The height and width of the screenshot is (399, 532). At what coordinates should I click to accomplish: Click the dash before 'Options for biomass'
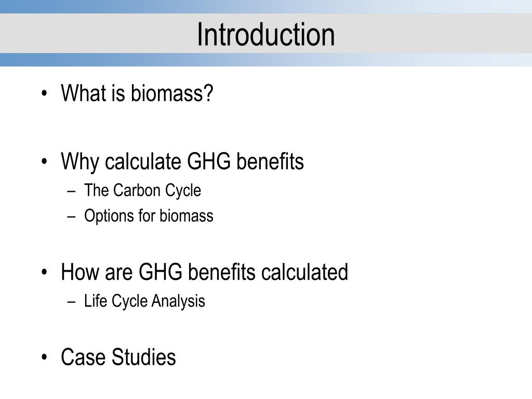71,217
